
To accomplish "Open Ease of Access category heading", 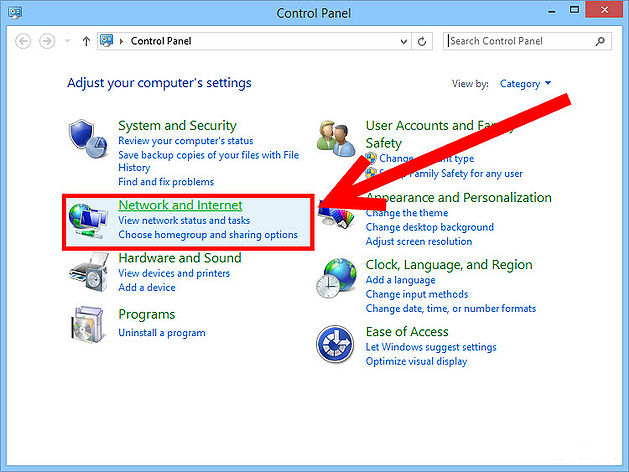I will tap(407, 332).
